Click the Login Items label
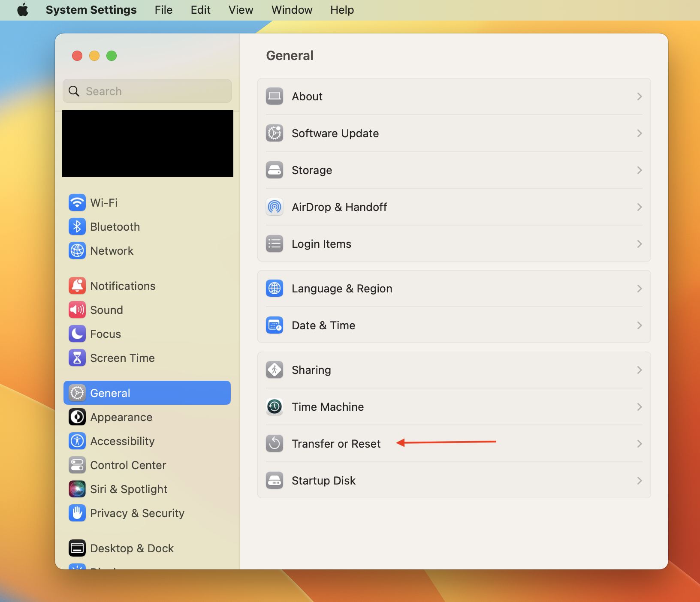This screenshot has height=602, width=700. coord(321,244)
